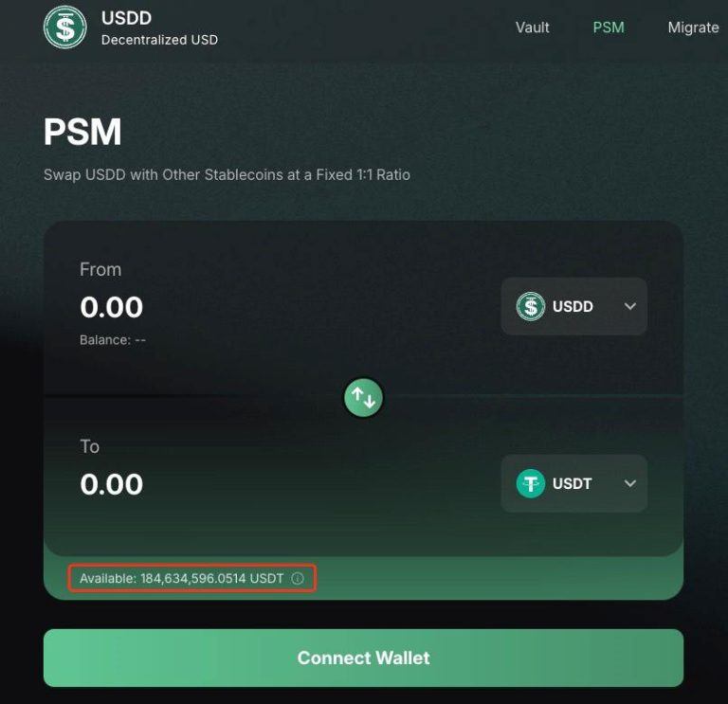Click the Decentralized USD tagline
The height and width of the screenshot is (704, 728).
click(x=159, y=40)
